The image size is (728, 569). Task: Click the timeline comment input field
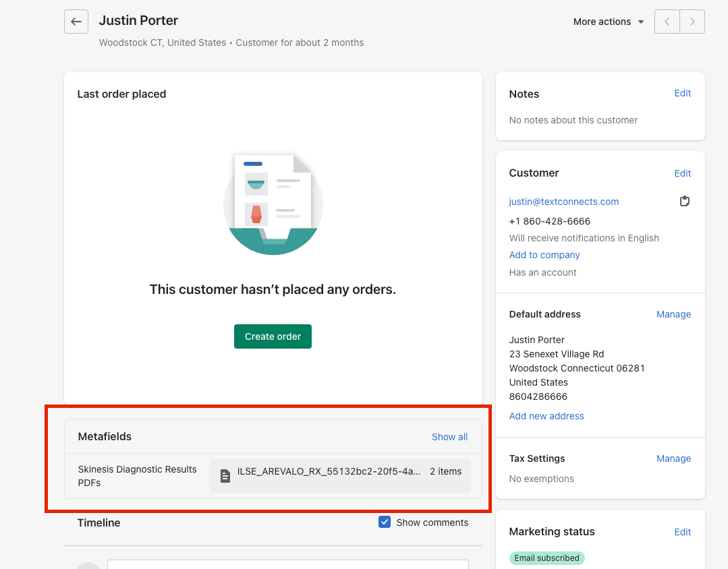tap(287, 564)
